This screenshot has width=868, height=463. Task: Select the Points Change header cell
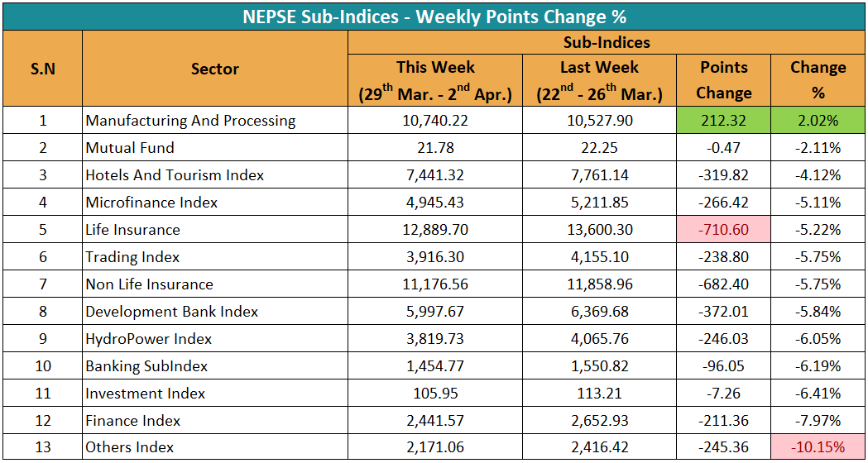(x=724, y=80)
